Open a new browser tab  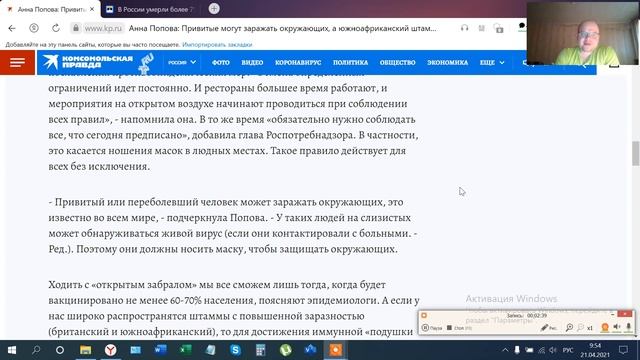tap(214, 9)
